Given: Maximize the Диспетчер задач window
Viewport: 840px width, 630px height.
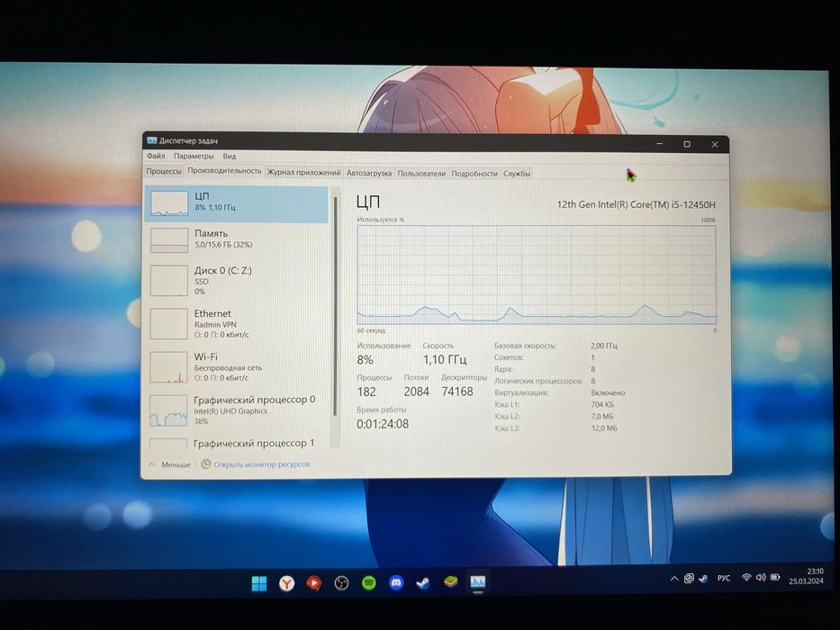Looking at the screenshot, I should pos(687,144).
